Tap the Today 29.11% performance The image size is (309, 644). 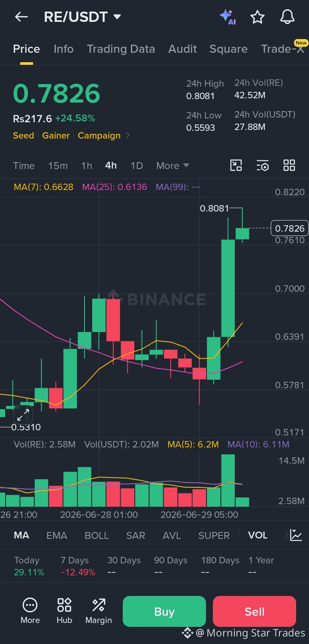coord(29,566)
